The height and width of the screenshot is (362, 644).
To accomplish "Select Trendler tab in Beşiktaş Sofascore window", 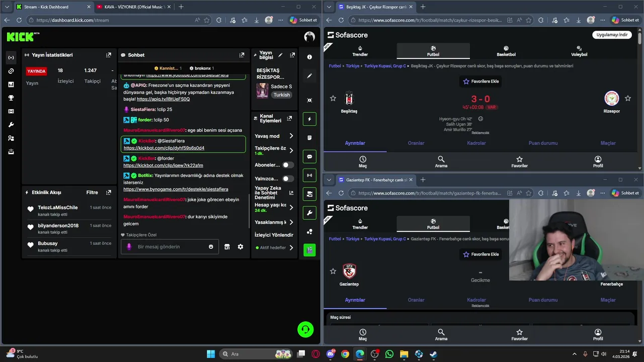I will [360, 51].
